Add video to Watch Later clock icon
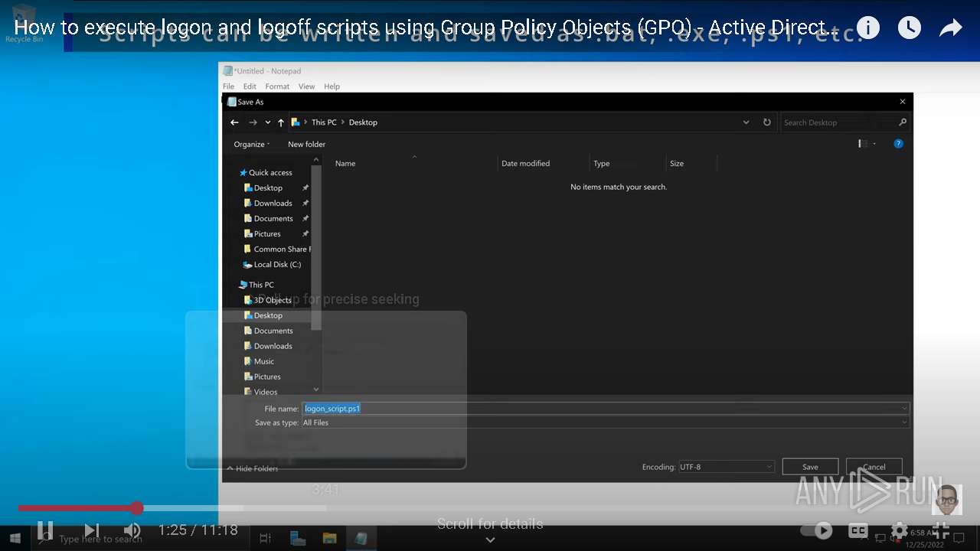980x551 pixels. (x=909, y=28)
